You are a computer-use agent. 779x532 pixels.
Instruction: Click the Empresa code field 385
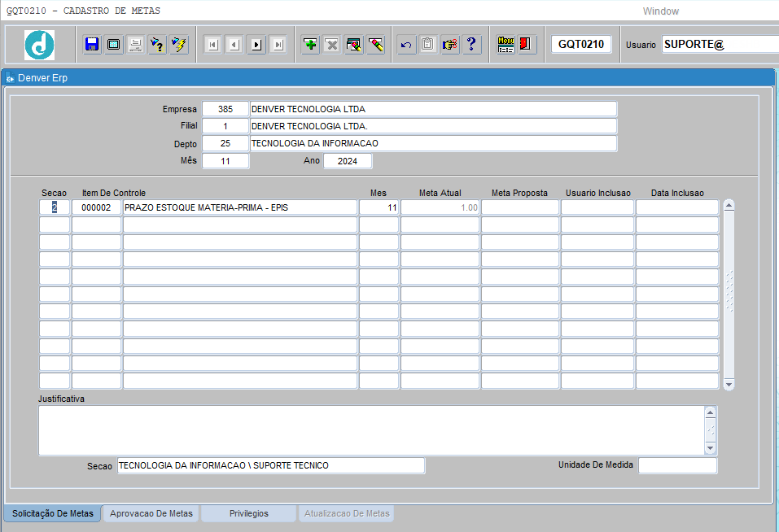click(225, 109)
